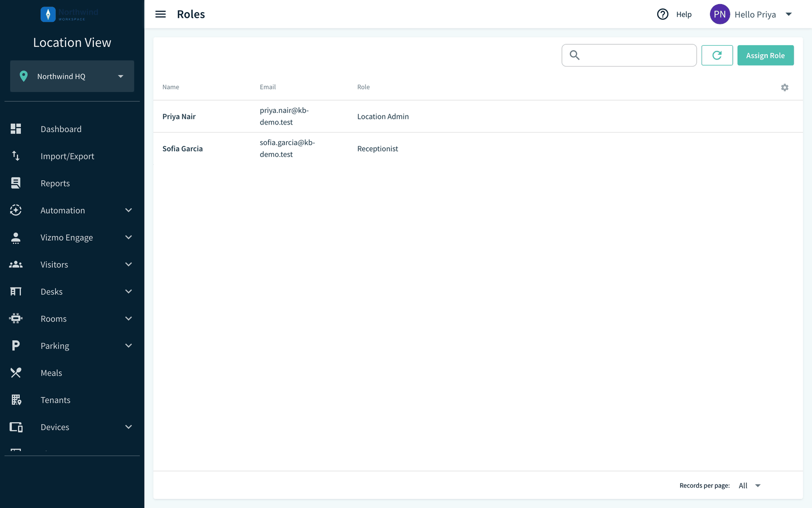Click the Northwind Workspace logo
Image resolution: width=812 pixels, height=508 pixels.
tap(70, 14)
